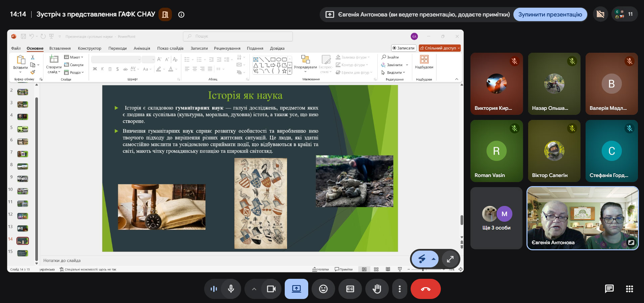Toggle the Нотатки notes pane in status bar
The height and width of the screenshot is (303, 644).
tap(321, 269)
